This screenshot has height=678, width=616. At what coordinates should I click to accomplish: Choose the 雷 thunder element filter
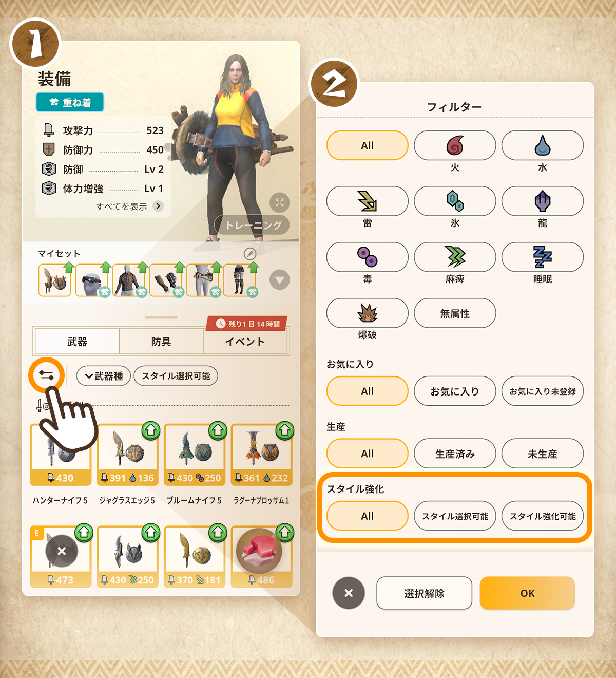(x=368, y=201)
